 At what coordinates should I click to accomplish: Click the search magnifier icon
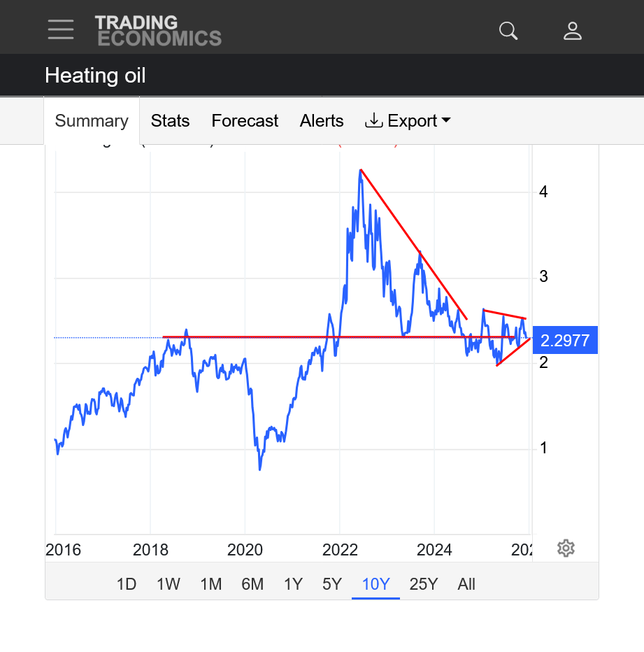(508, 31)
